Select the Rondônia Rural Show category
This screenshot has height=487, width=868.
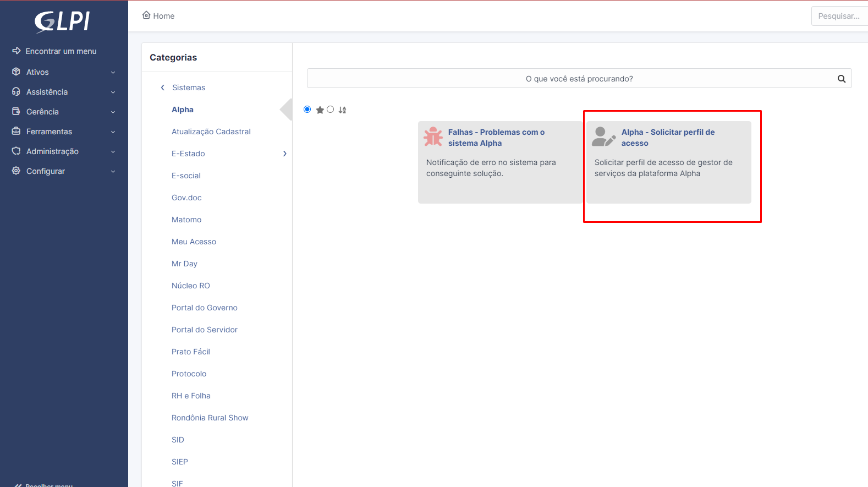tap(210, 418)
